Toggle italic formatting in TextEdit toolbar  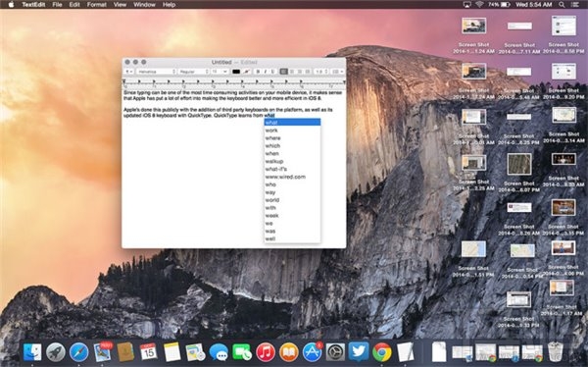click(266, 72)
